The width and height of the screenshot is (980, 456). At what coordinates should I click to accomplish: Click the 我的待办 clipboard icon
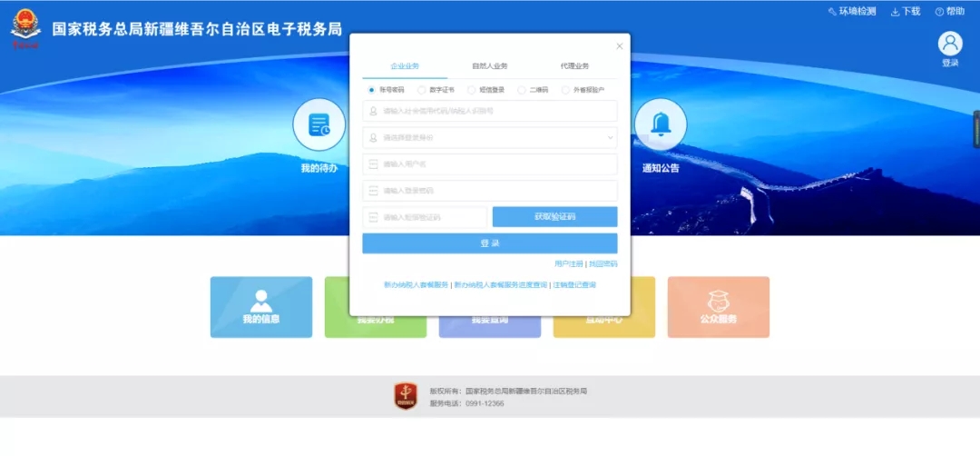pyautogui.click(x=318, y=124)
